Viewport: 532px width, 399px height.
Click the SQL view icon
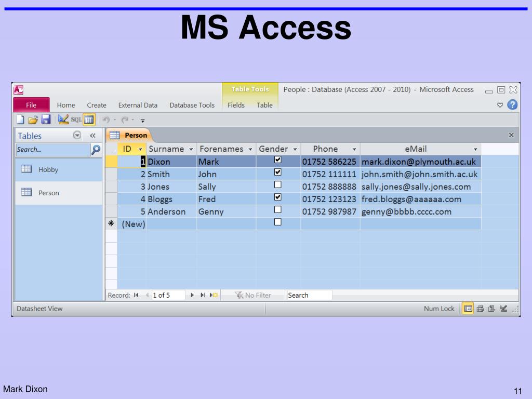[76, 120]
